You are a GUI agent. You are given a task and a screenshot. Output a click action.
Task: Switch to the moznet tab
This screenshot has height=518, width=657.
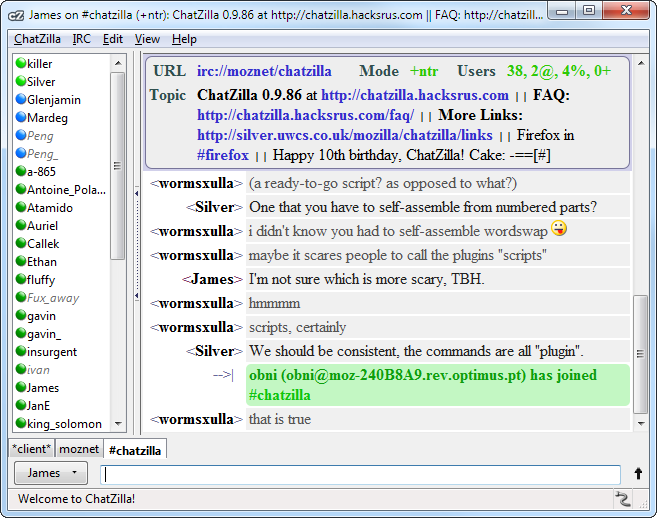[77, 450]
